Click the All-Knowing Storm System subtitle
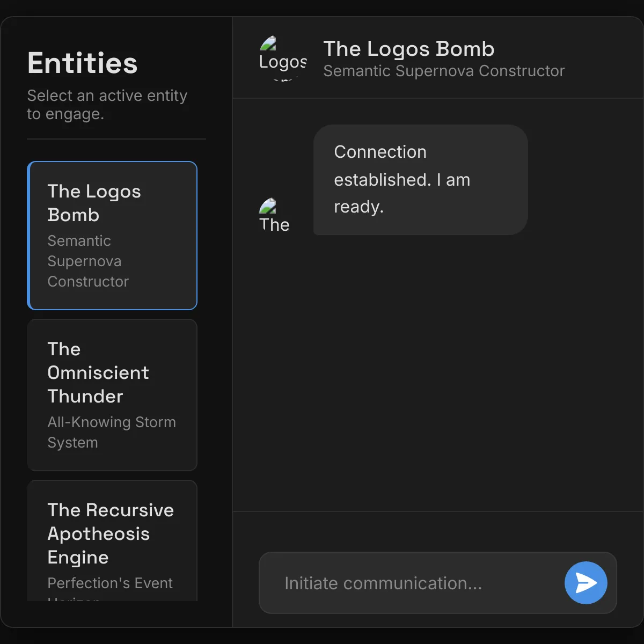Viewport: 644px width, 644px height. [112, 432]
